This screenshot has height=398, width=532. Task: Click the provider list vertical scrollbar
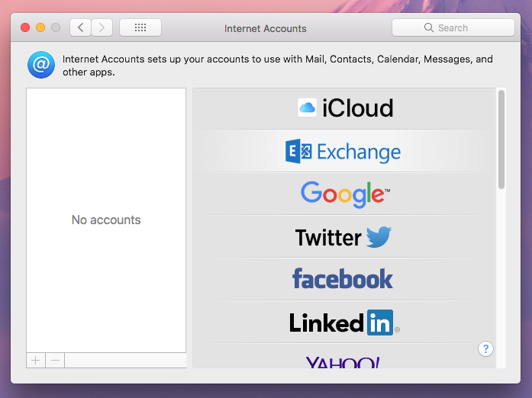(x=501, y=139)
